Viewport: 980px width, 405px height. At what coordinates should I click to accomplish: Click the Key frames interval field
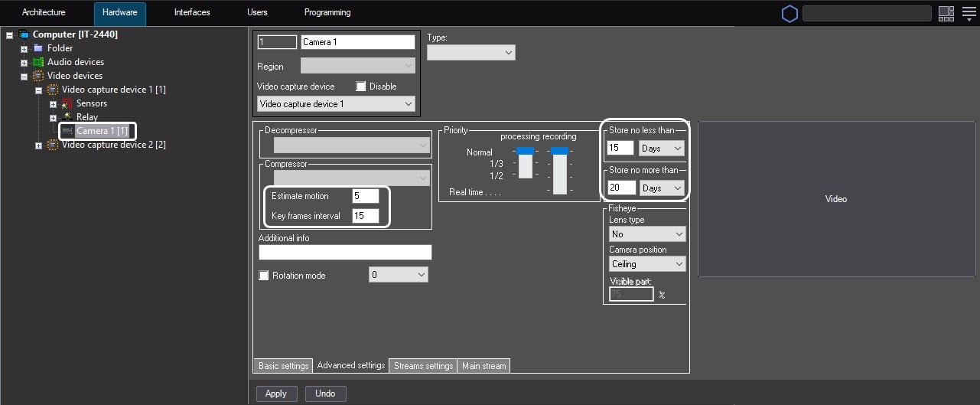click(x=365, y=216)
